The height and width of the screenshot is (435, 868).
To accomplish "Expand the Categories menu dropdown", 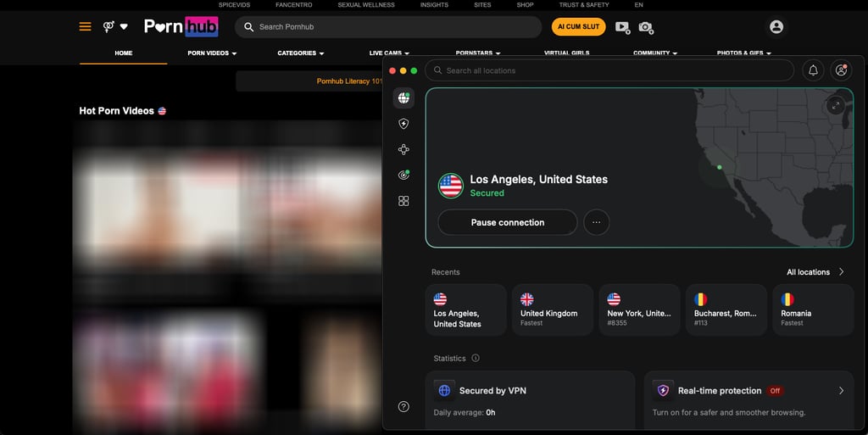I will tap(301, 53).
